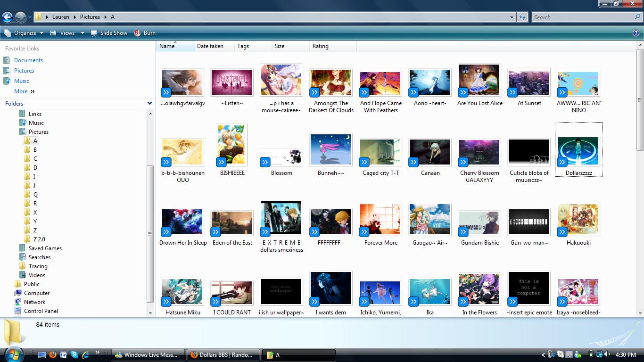Launch Skype from quick launch
The image size is (644, 362).
pos(74,354)
